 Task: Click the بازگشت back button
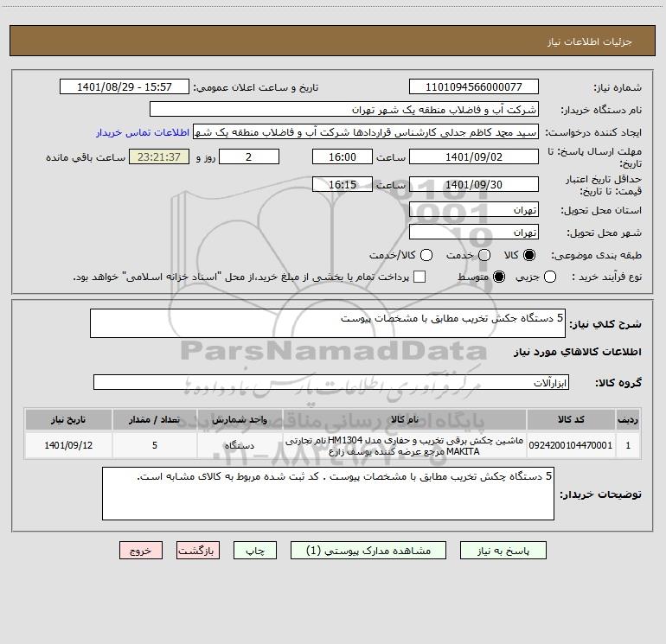pos(198,550)
